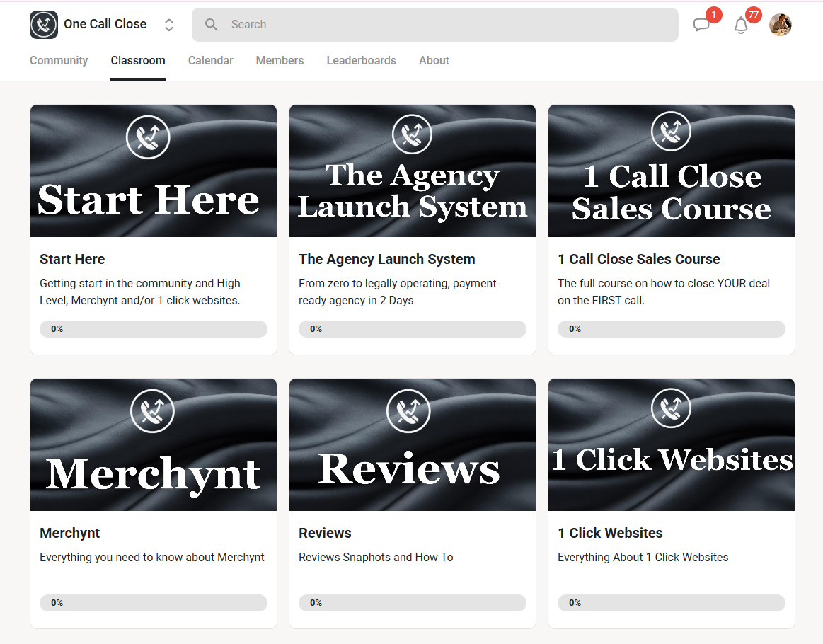Open The Agency Launch System cover image
The height and width of the screenshot is (644, 823).
(413, 171)
